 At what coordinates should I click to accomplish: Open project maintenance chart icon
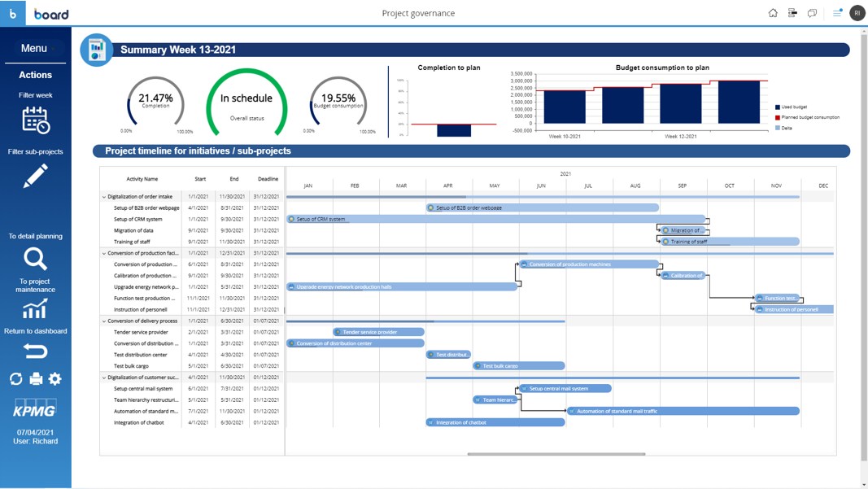36,309
